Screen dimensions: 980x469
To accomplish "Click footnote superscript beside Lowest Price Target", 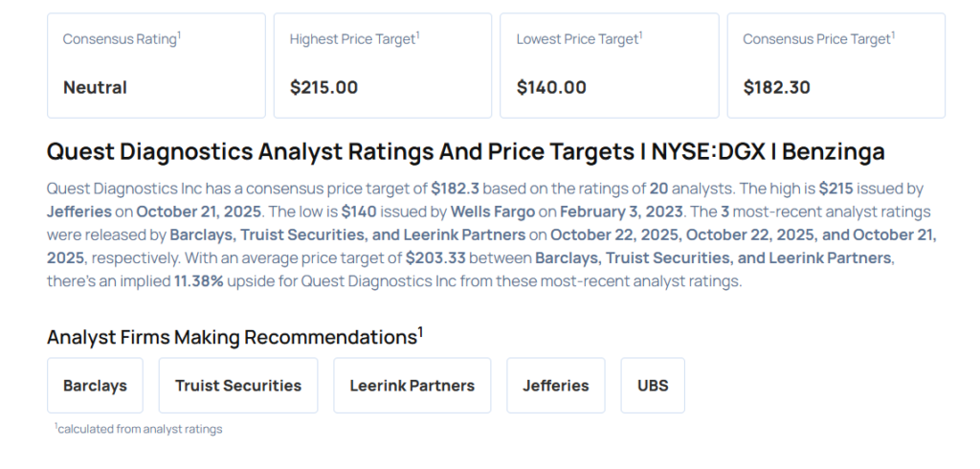I will 640,35.
